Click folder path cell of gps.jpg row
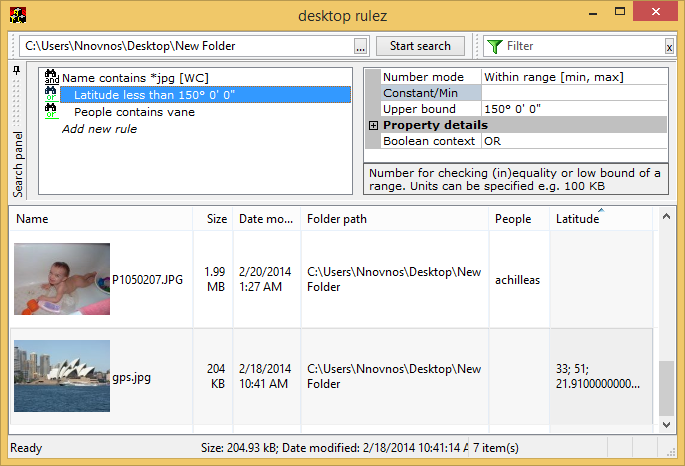Viewport: 685px width, 466px height. (394, 376)
